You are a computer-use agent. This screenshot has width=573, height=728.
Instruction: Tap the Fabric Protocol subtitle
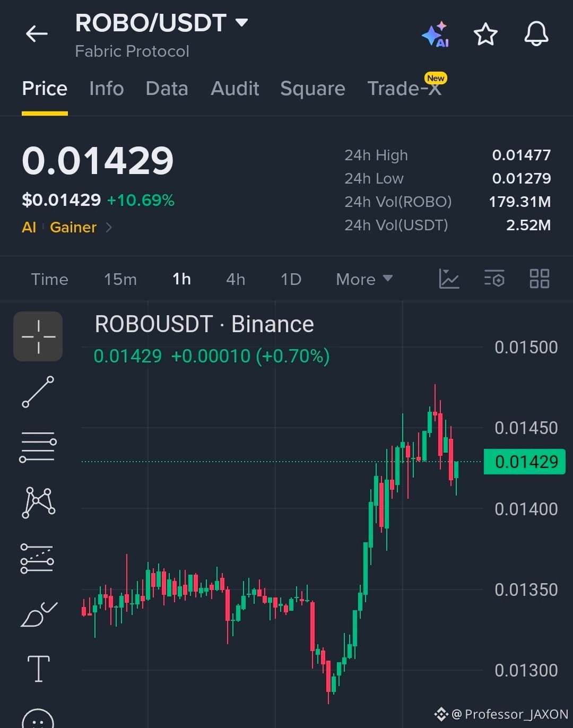(x=132, y=51)
